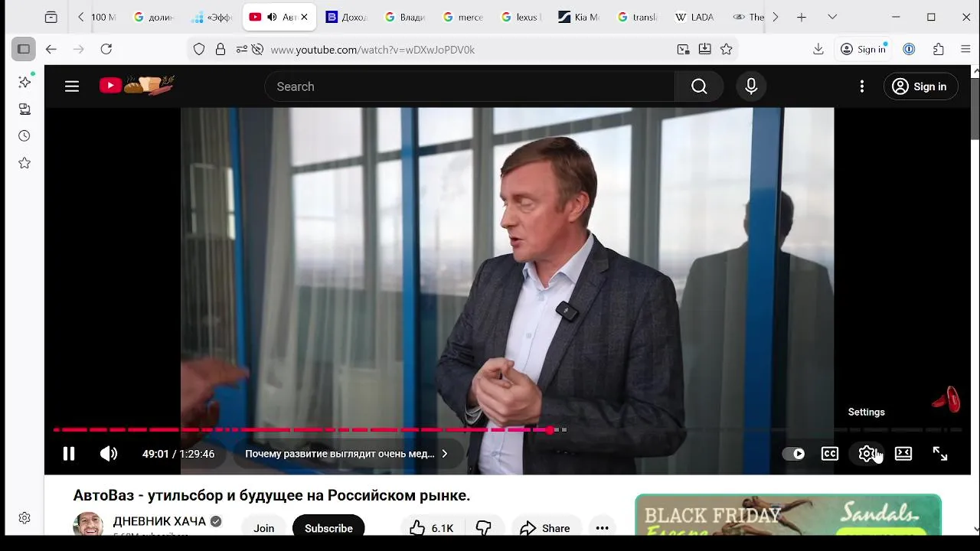Open sidebar customize gear

coord(24,518)
